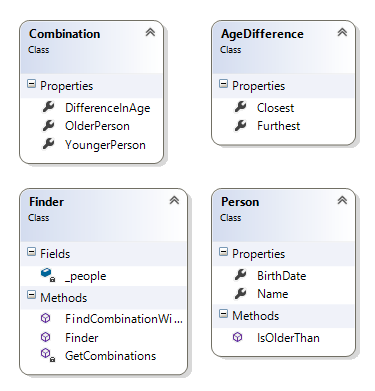Click the AgeDifference class title

coord(262,34)
